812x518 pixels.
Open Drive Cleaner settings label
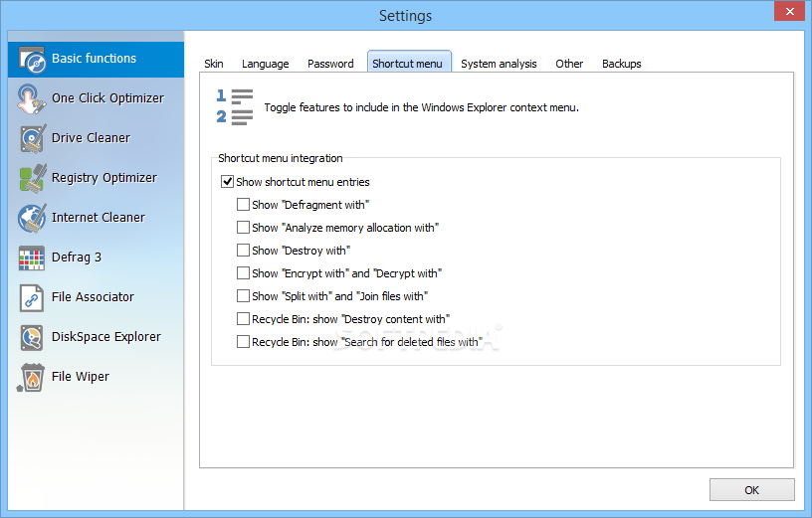point(91,138)
